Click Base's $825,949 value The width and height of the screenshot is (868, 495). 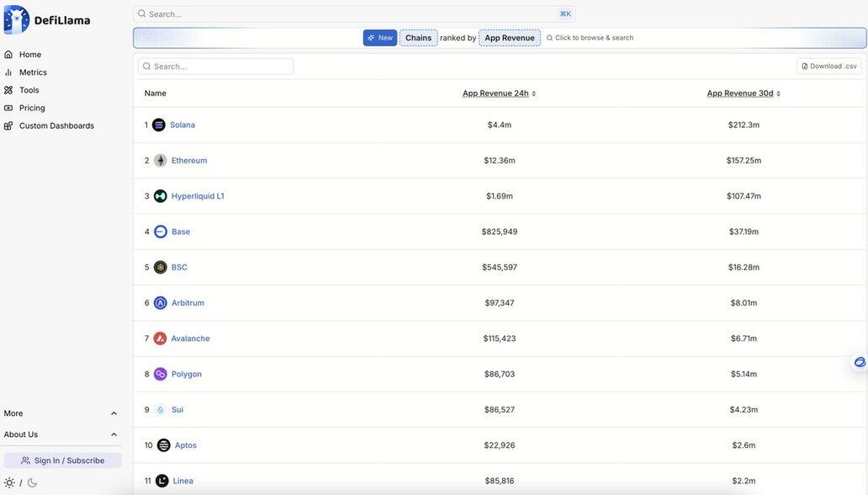(500, 232)
